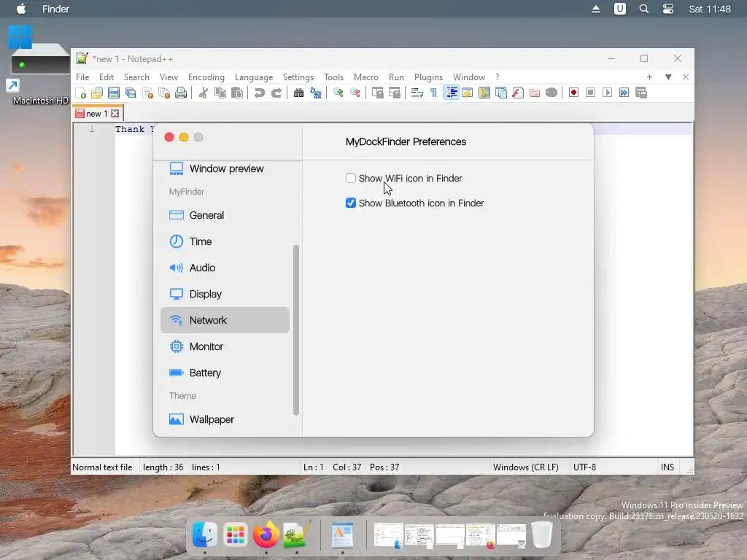Image resolution: width=747 pixels, height=560 pixels.
Task: Open the tab list dropdown triangle in Notepad++
Action: pyautogui.click(x=668, y=77)
